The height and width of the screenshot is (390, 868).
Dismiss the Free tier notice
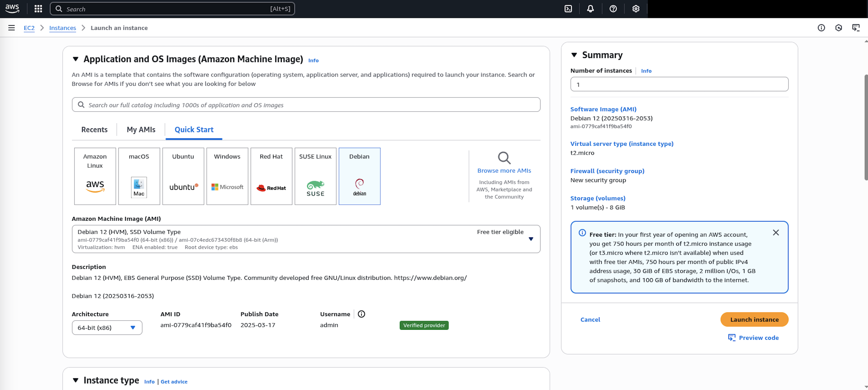tap(776, 233)
